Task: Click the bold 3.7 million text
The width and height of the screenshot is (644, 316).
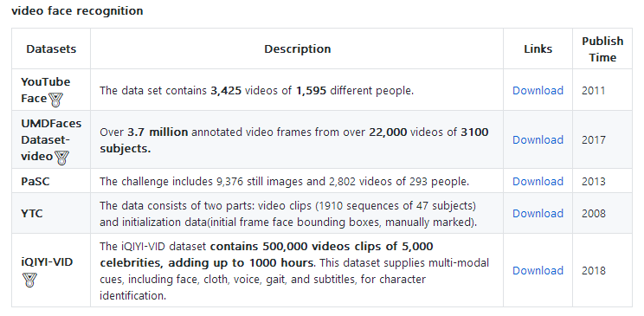Action: pyautogui.click(x=158, y=132)
